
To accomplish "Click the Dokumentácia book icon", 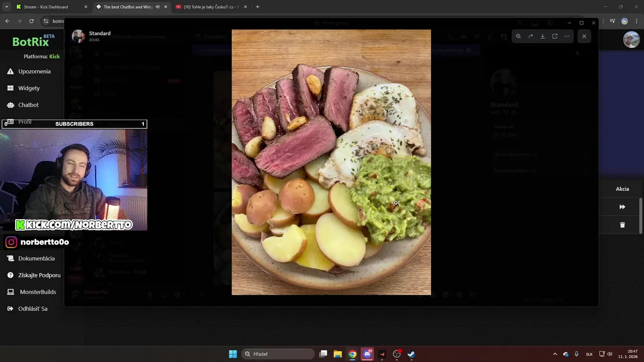I will click(10, 258).
